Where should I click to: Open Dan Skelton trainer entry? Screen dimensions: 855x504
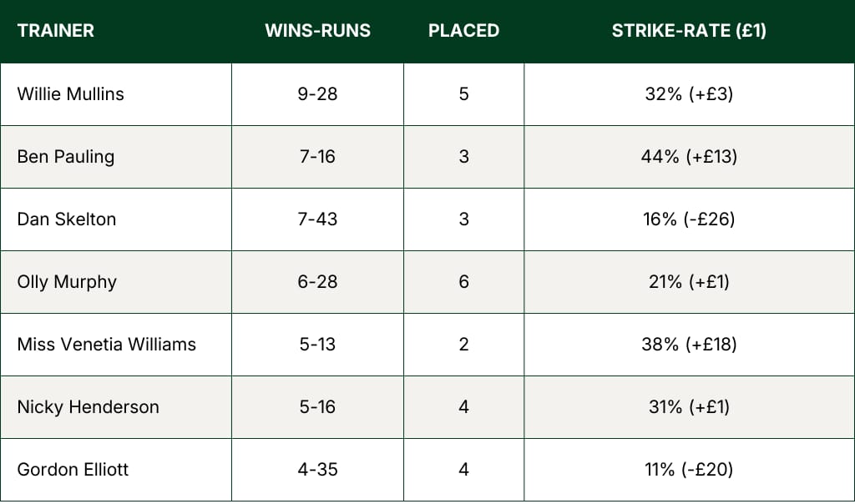point(66,219)
